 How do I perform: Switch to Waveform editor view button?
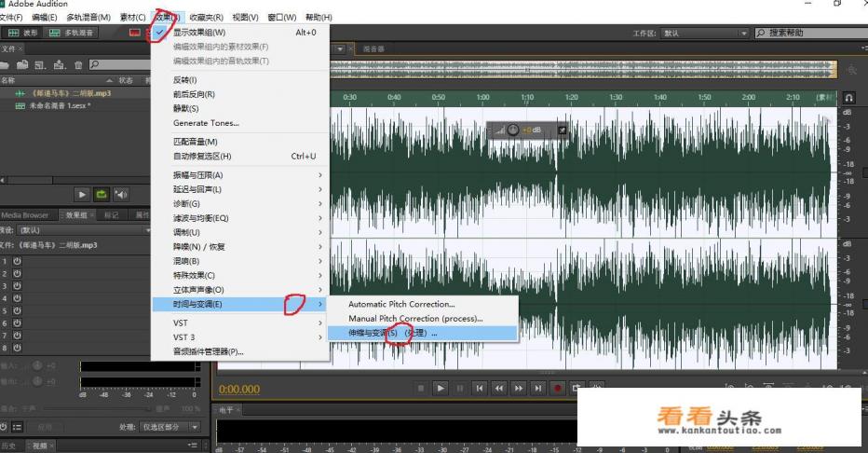coord(22,33)
